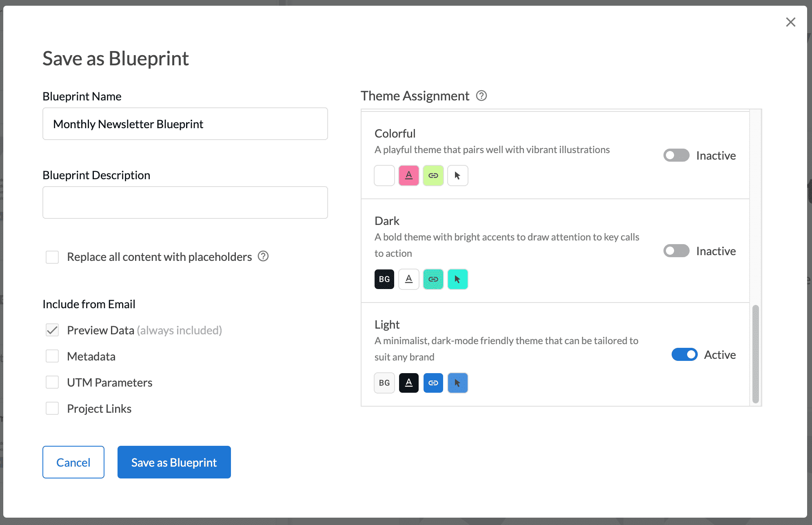
Task: Click the Colorful theme green link icon
Action: [433, 176]
